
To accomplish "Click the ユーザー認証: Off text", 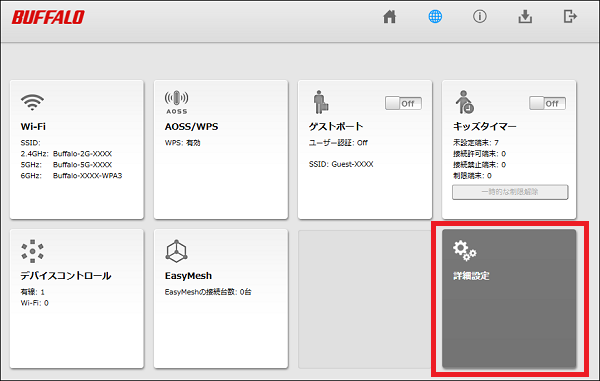I will coord(338,143).
